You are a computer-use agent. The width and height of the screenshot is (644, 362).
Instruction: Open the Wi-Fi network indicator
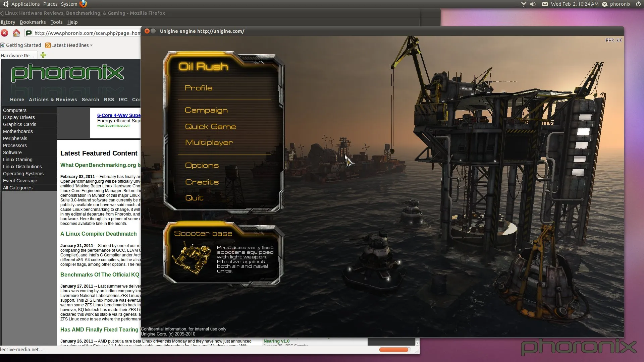coord(523,4)
